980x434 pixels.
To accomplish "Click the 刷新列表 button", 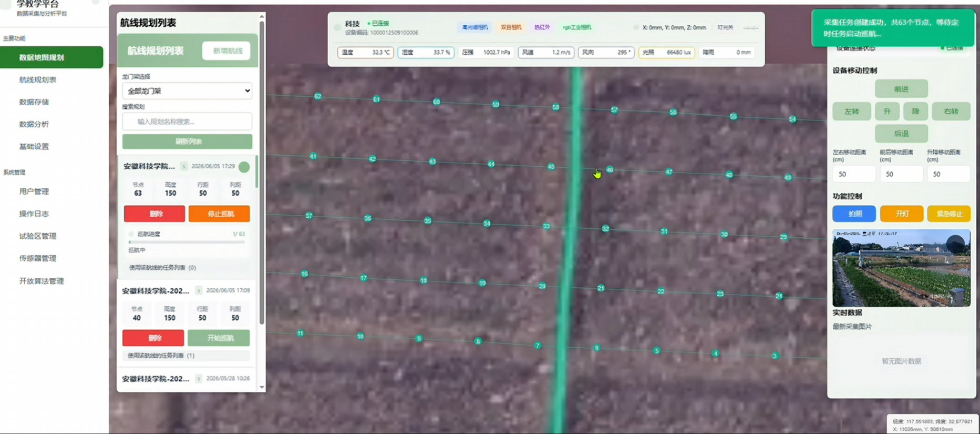I will [187, 142].
